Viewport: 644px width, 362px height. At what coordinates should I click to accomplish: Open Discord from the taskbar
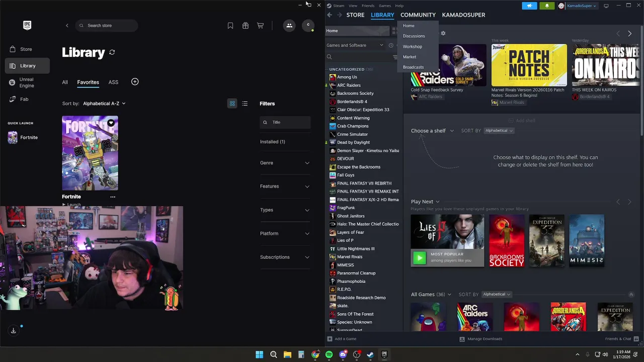click(343, 354)
